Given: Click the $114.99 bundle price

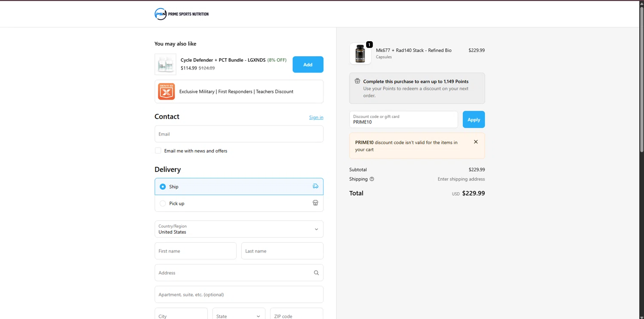Looking at the screenshot, I should point(188,68).
